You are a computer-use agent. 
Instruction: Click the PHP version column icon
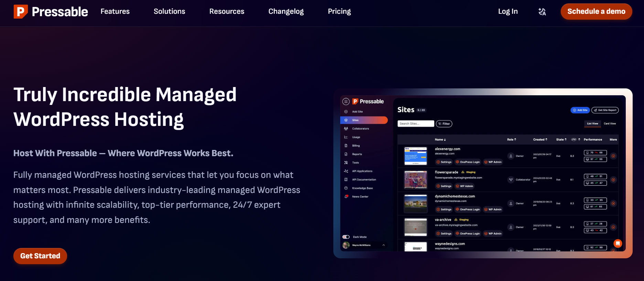click(574, 140)
